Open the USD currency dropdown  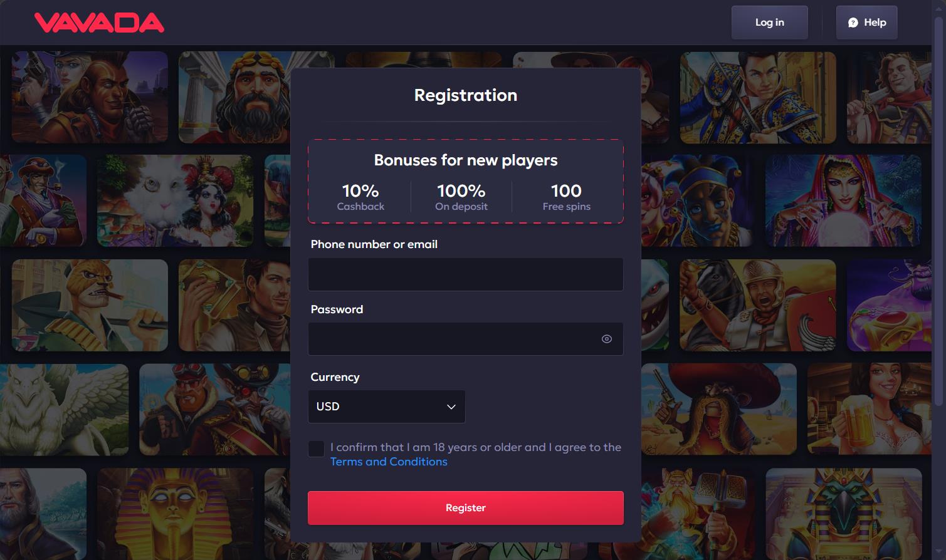tap(386, 407)
